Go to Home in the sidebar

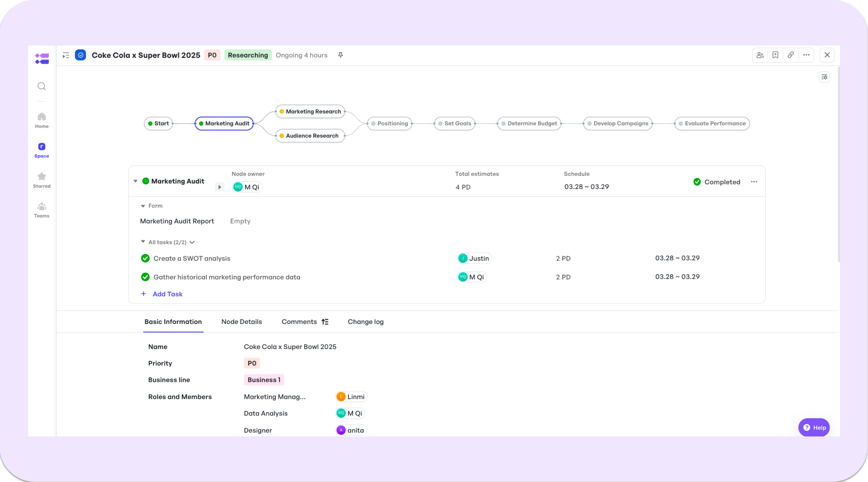click(x=42, y=121)
